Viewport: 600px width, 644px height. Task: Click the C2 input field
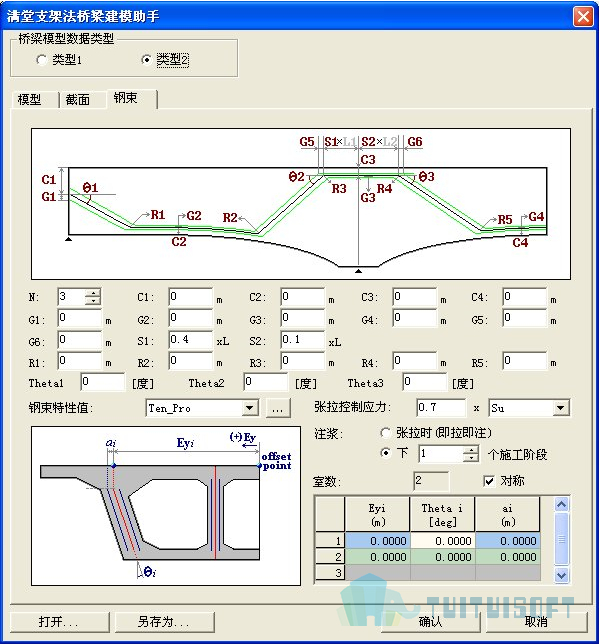[x=303, y=297]
